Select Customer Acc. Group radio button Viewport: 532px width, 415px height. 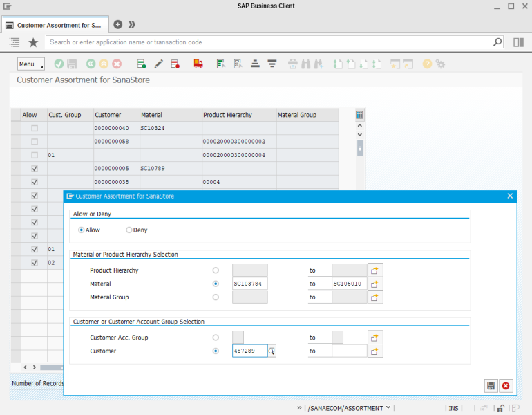click(216, 338)
